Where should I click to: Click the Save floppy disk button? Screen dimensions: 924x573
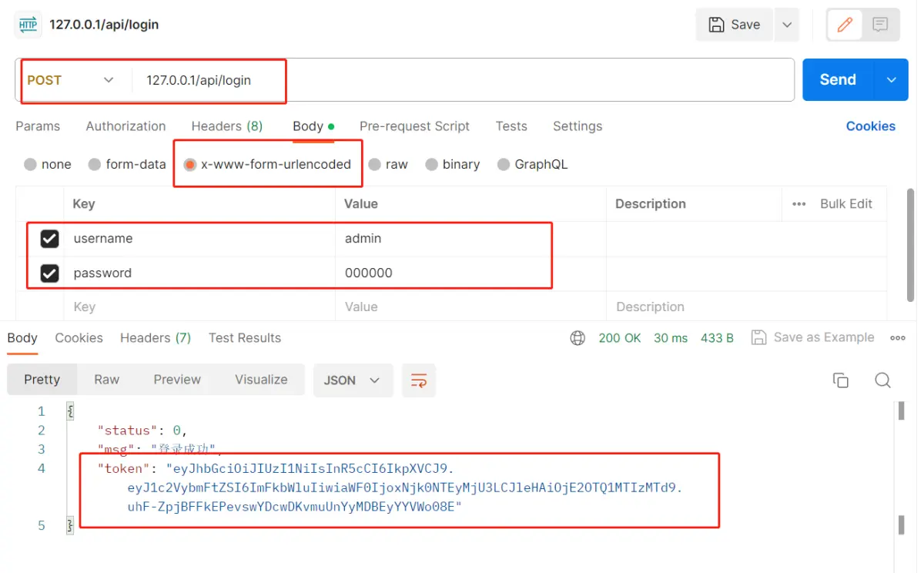pos(735,25)
